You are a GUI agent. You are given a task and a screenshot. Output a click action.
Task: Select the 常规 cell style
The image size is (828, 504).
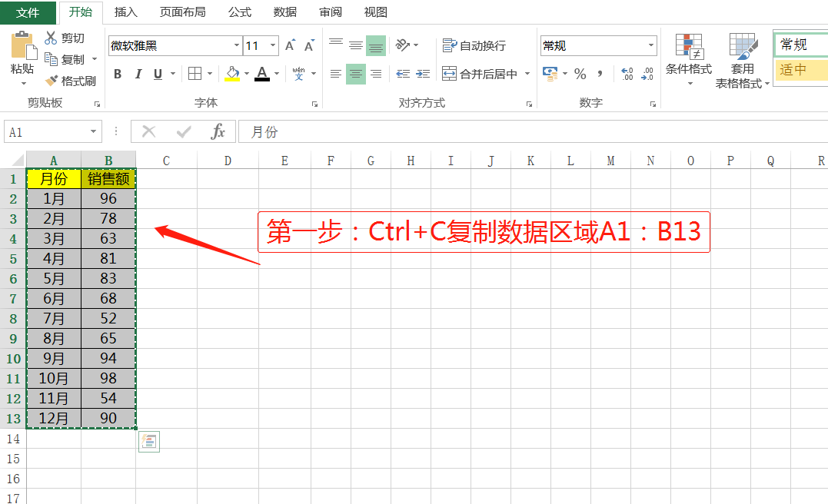coord(800,45)
